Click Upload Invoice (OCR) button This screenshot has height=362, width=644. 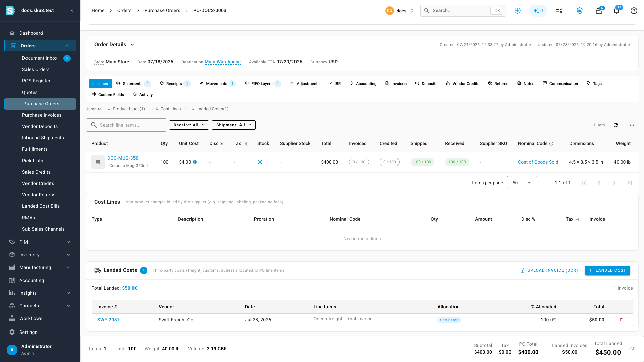pyautogui.click(x=549, y=270)
